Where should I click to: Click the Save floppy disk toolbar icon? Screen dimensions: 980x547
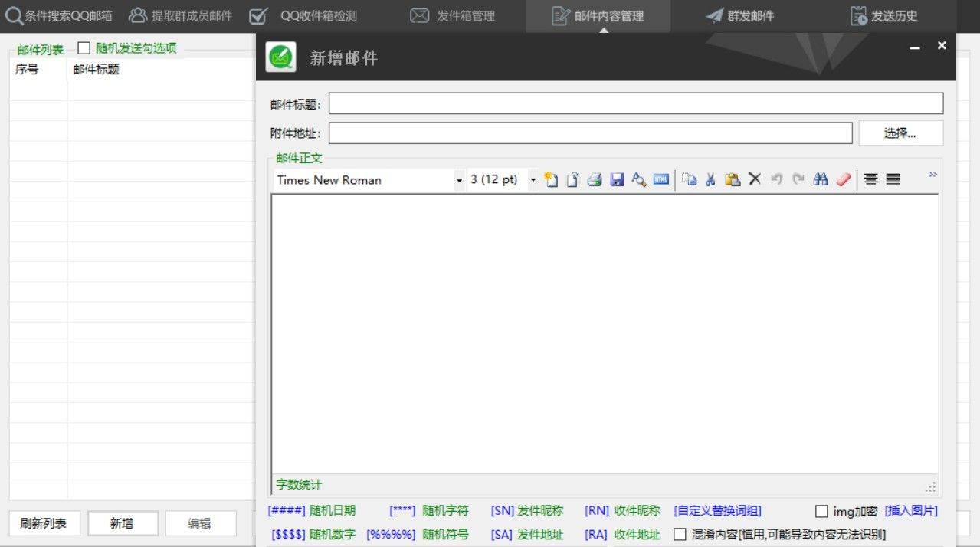pos(617,179)
